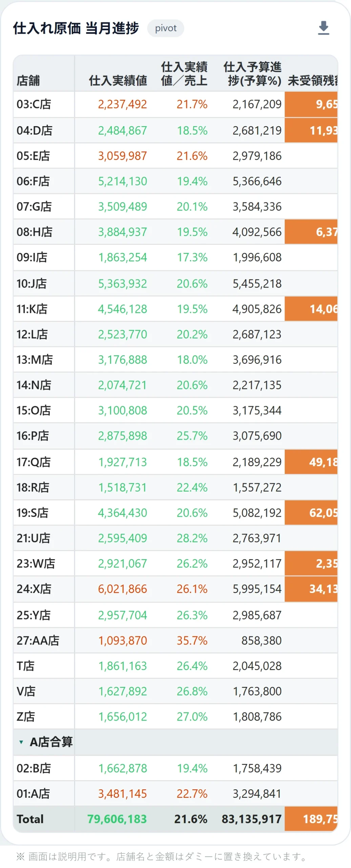The width and height of the screenshot is (351, 868).
Task: Select the 04:D店 row label
Action: click(35, 130)
